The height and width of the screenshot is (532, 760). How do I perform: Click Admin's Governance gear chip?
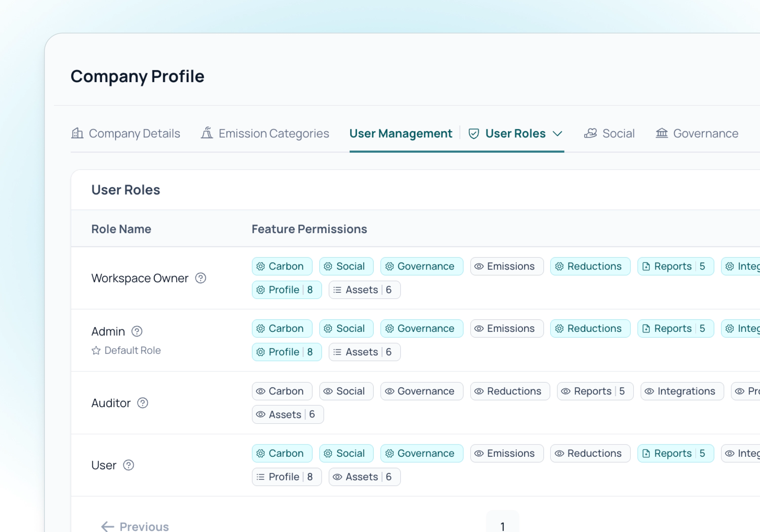[422, 328]
